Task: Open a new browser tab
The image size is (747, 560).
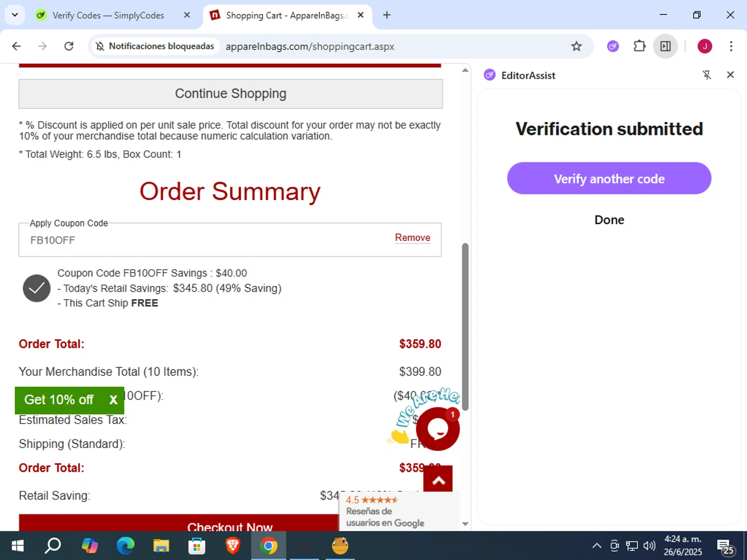Action: tap(387, 15)
